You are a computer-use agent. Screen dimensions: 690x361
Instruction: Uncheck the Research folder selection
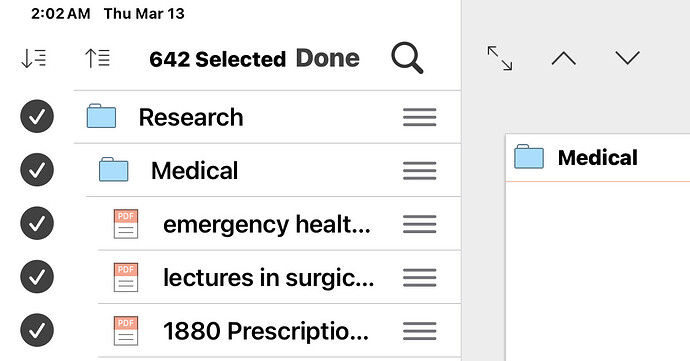coord(37,117)
